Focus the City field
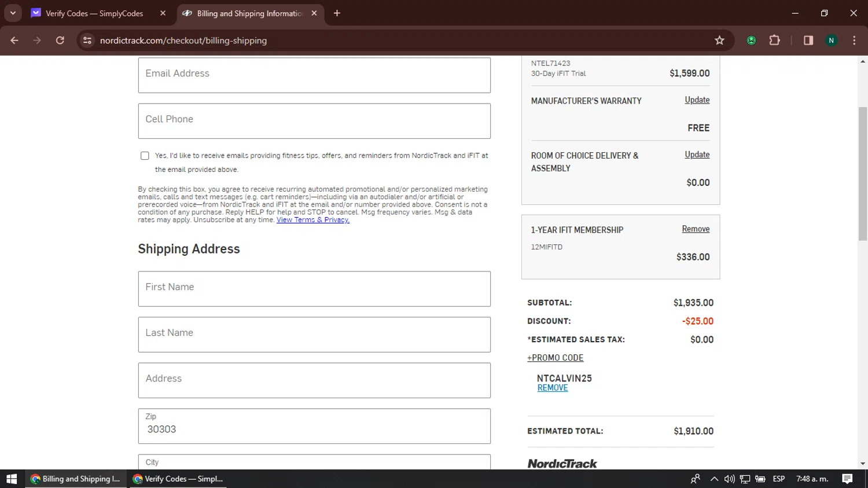Image resolution: width=868 pixels, height=488 pixels. [x=314, y=462]
